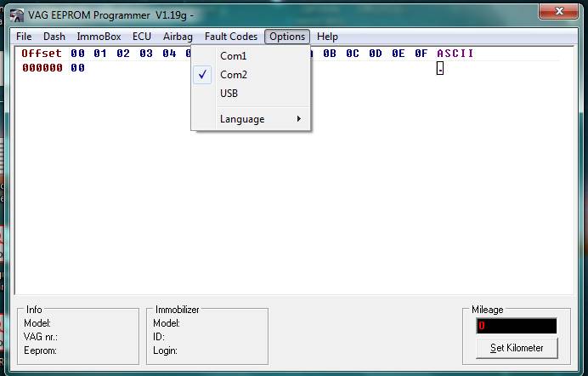The width and height of the screenshot is (588, 376).
Task: Open the Help menu
Action: 327,37
